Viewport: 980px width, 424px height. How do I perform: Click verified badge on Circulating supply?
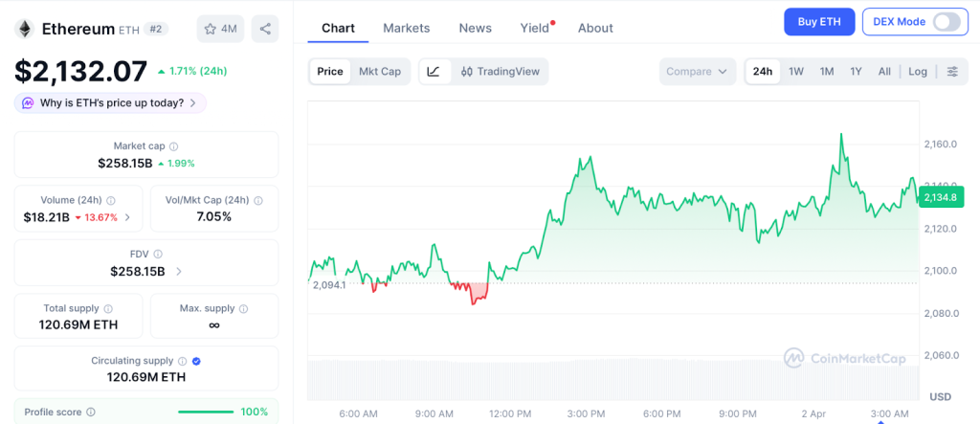[x=196, y=361]
